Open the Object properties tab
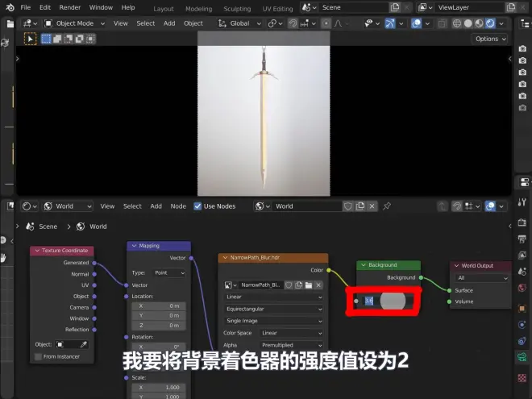532x399 pixels. coord(522,309)
